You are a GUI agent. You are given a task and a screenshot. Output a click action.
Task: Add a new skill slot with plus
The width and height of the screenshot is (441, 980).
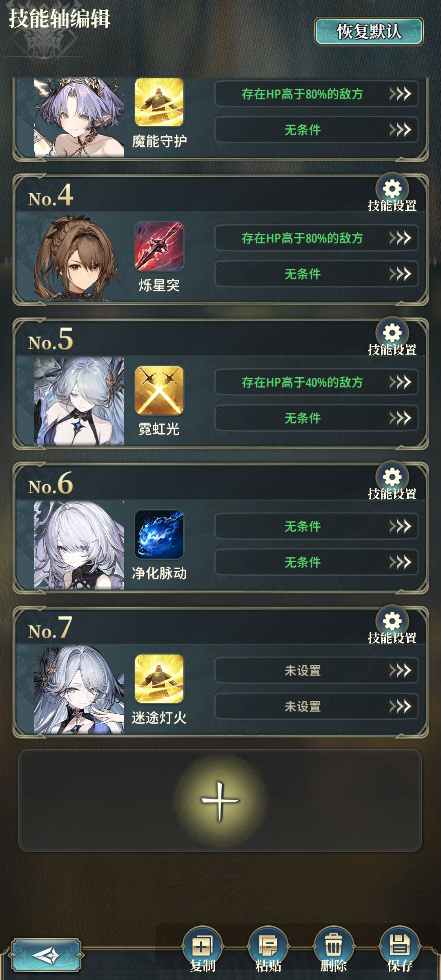coord(220,801)
